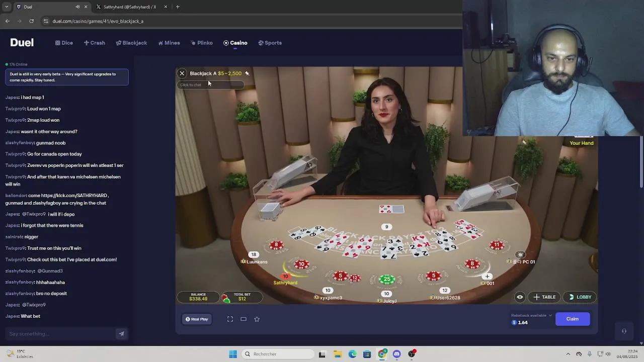This screenshot has width=644, height=362.
Task: Click the BALANCE $338.49 display
Action: 198,297
